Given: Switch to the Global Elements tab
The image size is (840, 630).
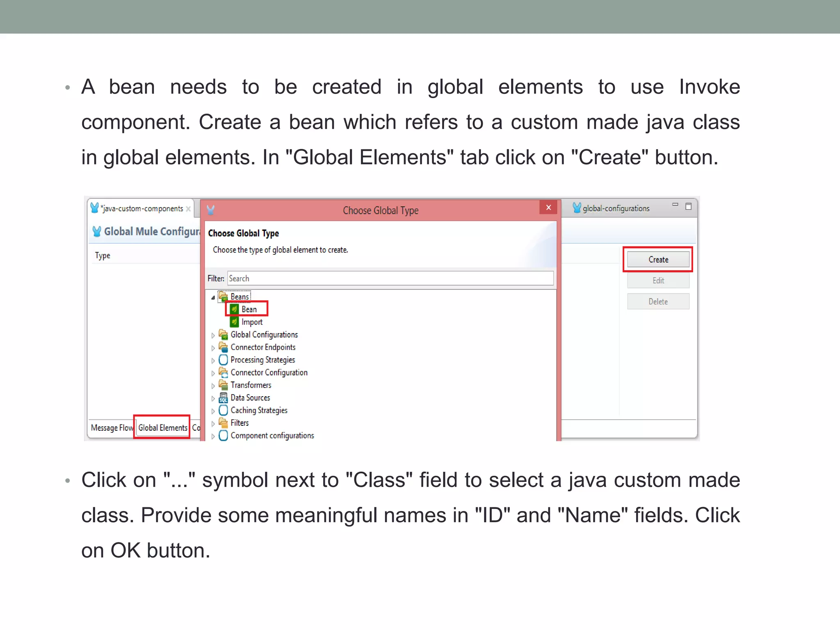Looking at the screenshot, I should tap(162, 428).
